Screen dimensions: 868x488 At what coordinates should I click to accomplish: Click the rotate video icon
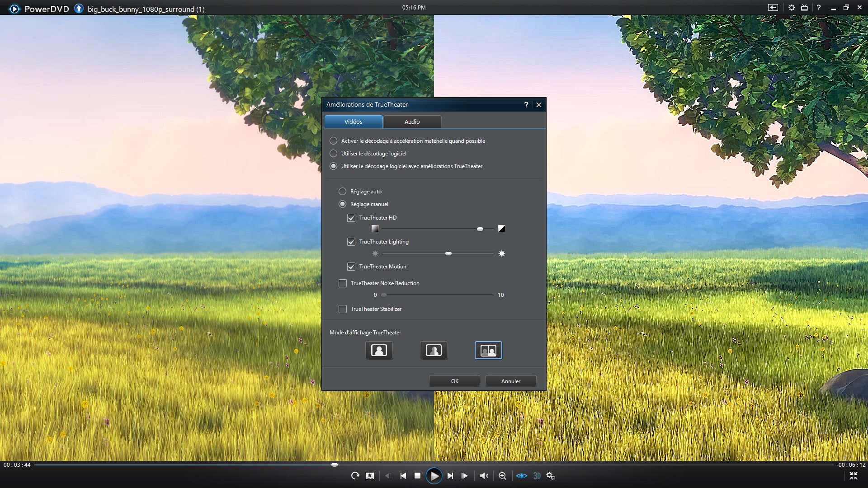355,475
